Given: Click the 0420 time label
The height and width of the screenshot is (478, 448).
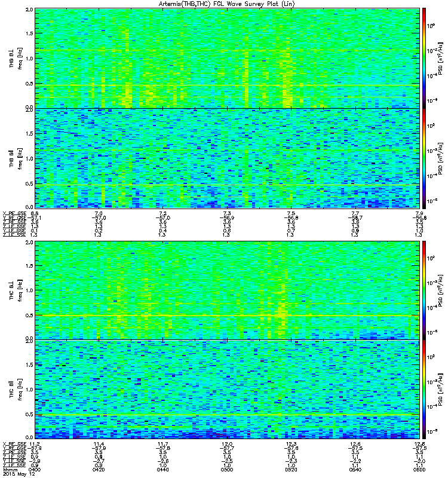Looking at the screenshot, I should 99,470.
